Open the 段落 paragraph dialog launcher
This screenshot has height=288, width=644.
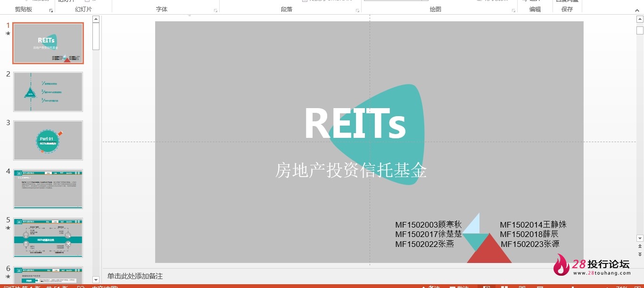point(357,10)
